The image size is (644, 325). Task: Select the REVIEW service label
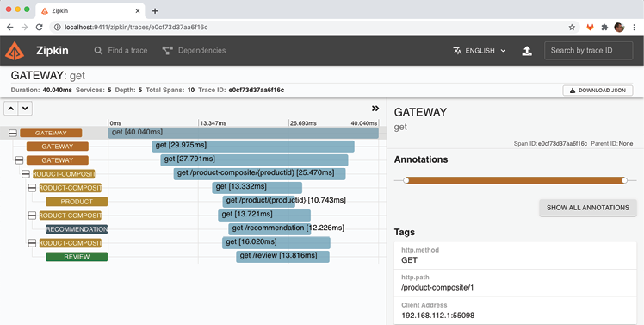tap(77, 257)
